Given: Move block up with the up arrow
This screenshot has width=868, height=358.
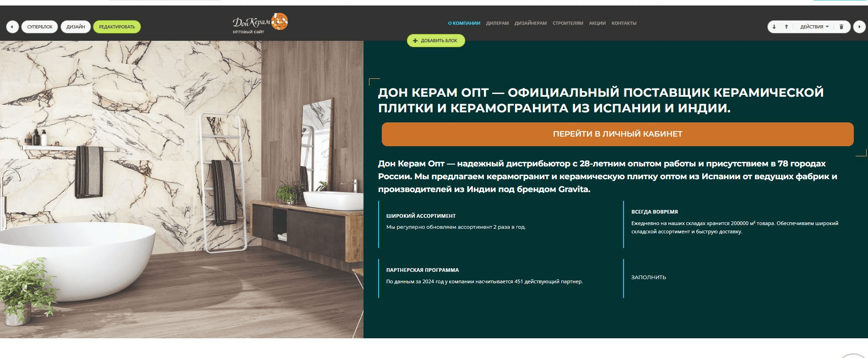Looking at the screenshot, I should (x=787, y=27).
